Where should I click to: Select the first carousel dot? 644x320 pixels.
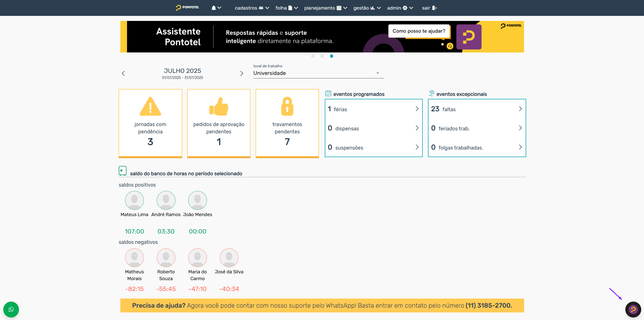click(x=313, y=56)
